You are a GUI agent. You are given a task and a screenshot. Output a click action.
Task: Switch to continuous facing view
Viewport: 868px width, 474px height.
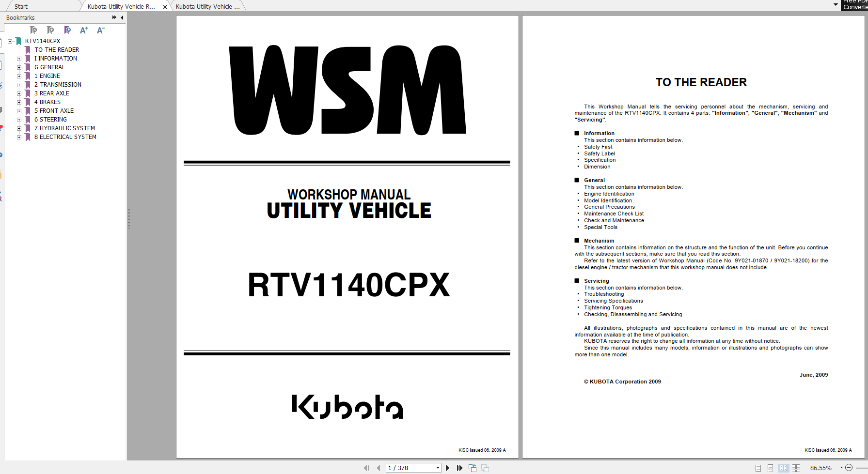[796, 468]
